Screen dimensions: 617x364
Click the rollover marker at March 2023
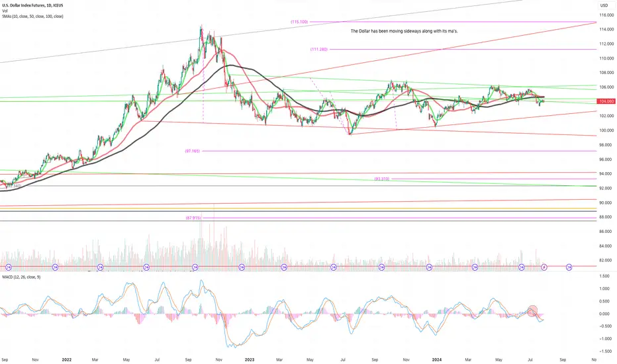[x=284, y=267]
